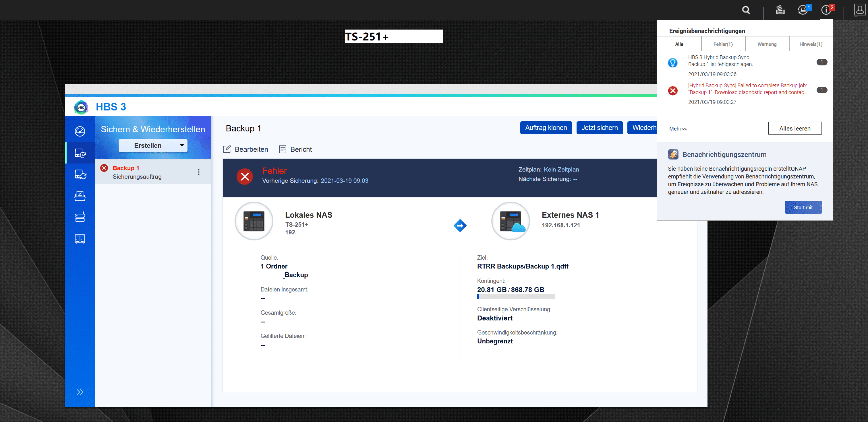Select Backup & Restore sidebar icon
The width and height of the screenshot is (868, 422).
tap(80, 153)
